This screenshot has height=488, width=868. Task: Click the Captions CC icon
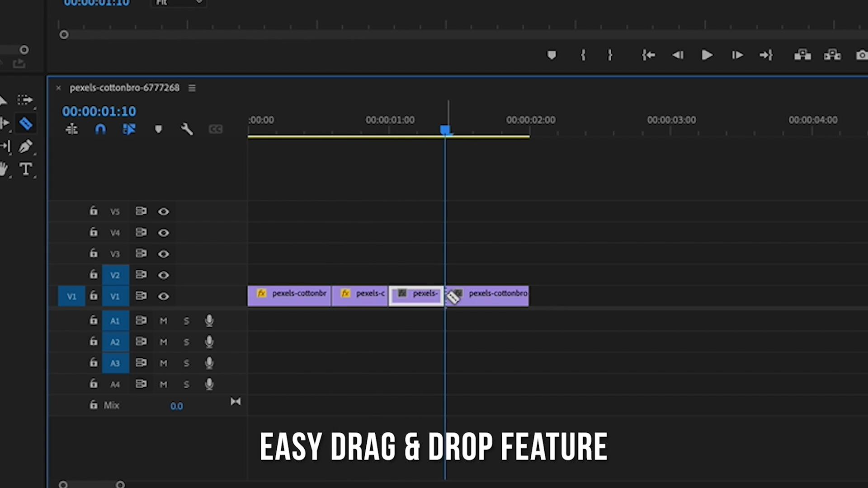(216, 130)
